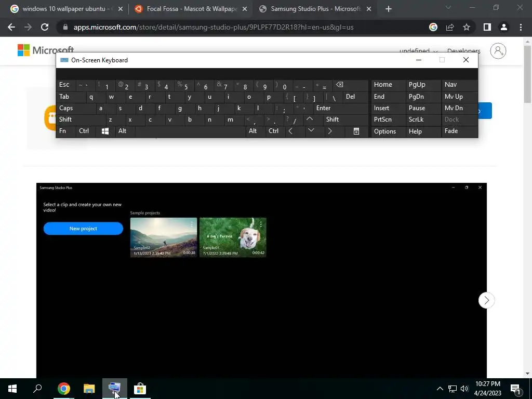532x399 pixels.
Task: Switch to Focal Fossa Mascot & Wallpaper tab
Action: pyautogui.click(x=191, y=9)
